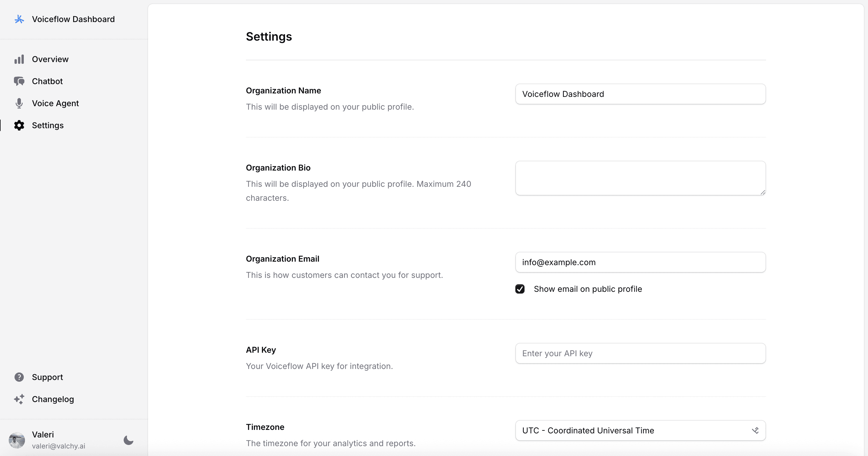Click the Settings gear icon
The width and height of the screenshot is (868, 456).
click(x=19, y=125)
